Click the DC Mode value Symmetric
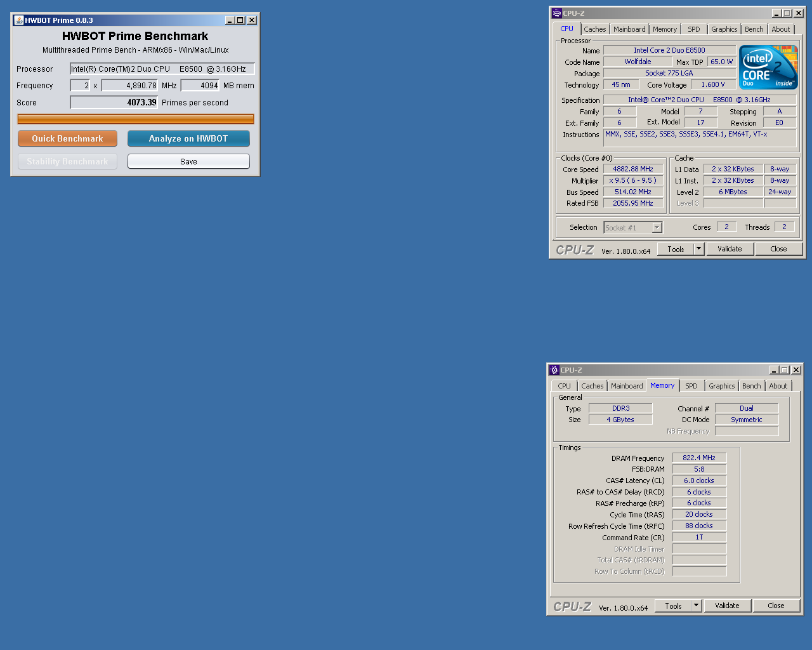This screenshot has height=650, width=812. click(x=747, y=420)
